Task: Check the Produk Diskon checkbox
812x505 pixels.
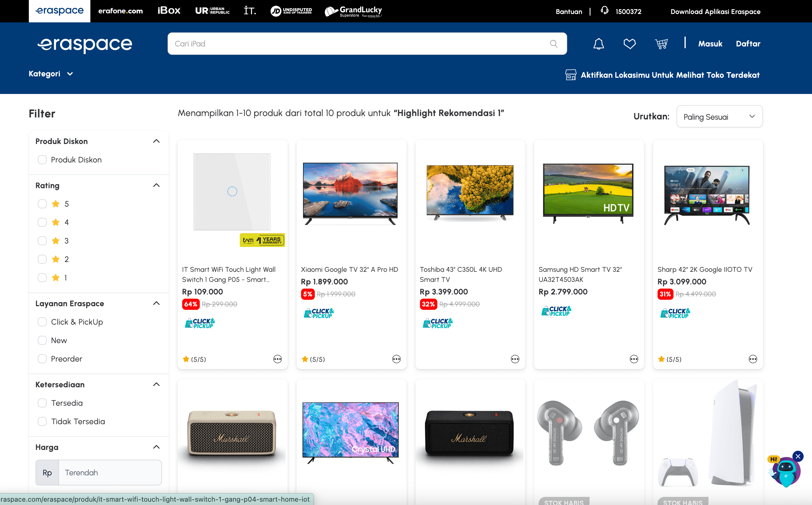Action: click(x=42, y=160)
